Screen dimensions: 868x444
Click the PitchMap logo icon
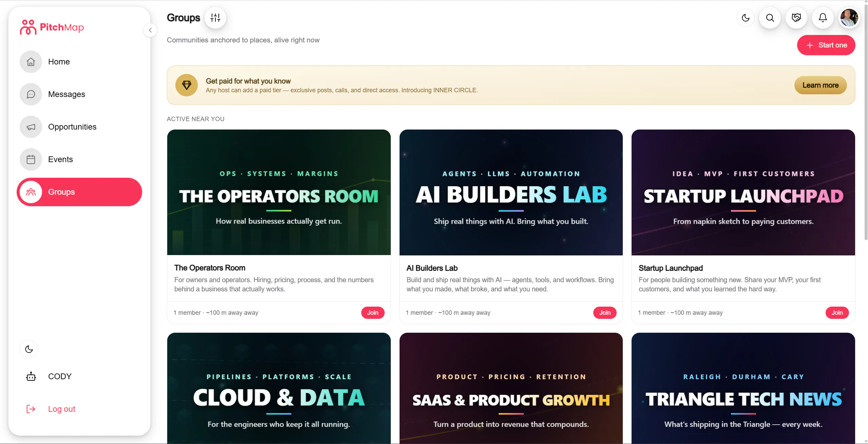(28, 27)
